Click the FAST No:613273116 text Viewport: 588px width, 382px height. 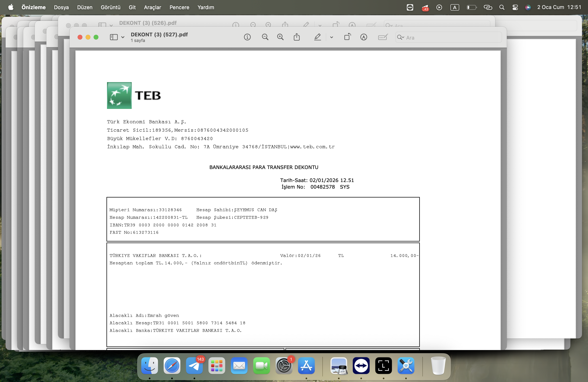[x=134, y=233]
